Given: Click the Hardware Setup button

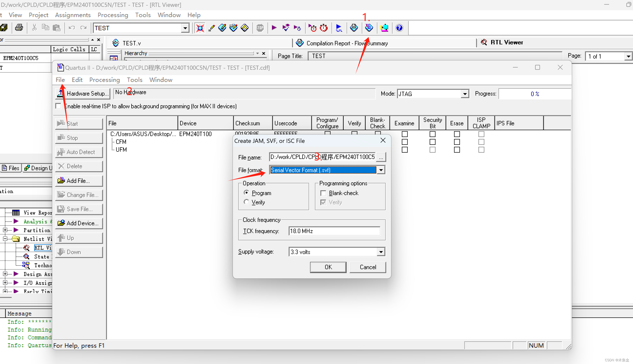Looking at the screenshot, I should 83,94.
